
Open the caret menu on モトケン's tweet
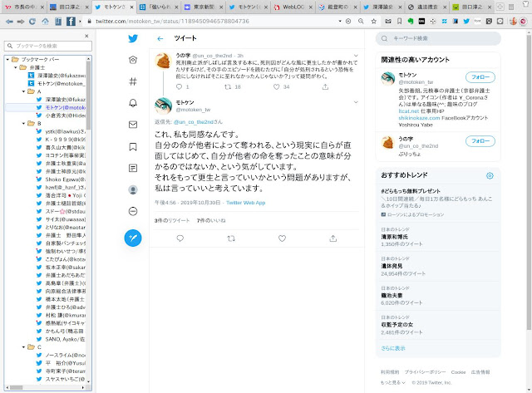pos(356,102)
